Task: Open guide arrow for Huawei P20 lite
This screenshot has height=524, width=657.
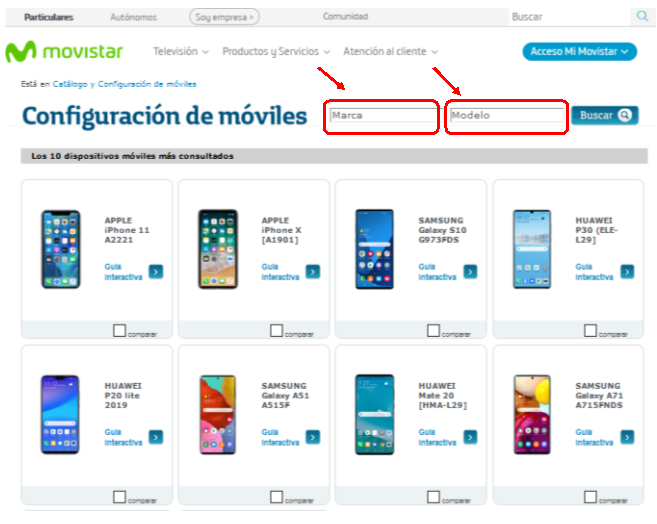Action: pos(156,436)
